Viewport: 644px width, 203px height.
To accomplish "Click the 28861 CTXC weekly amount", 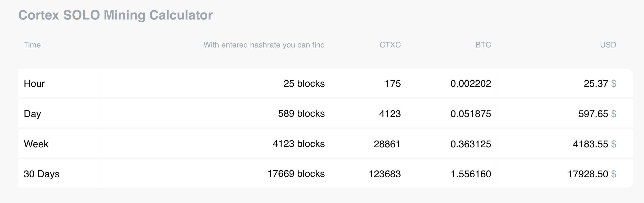I will [x=387, y=144].
